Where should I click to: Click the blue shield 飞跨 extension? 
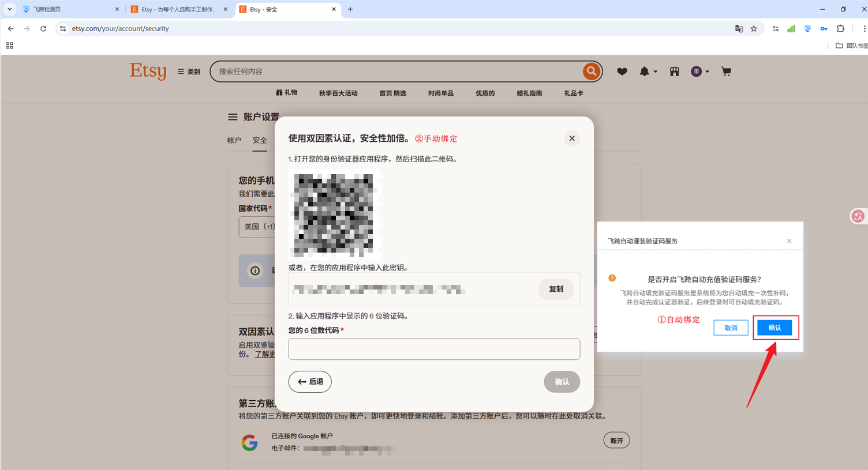tap(807, 28)
